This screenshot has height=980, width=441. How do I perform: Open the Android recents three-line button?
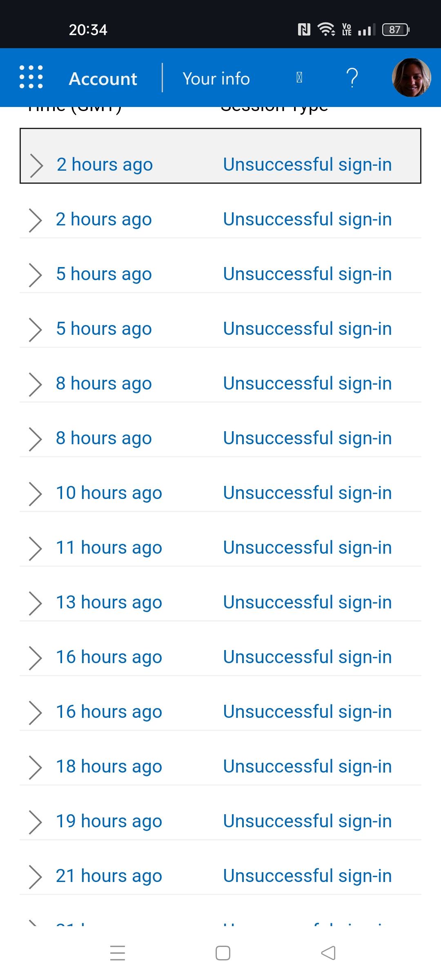coord(118,953)
